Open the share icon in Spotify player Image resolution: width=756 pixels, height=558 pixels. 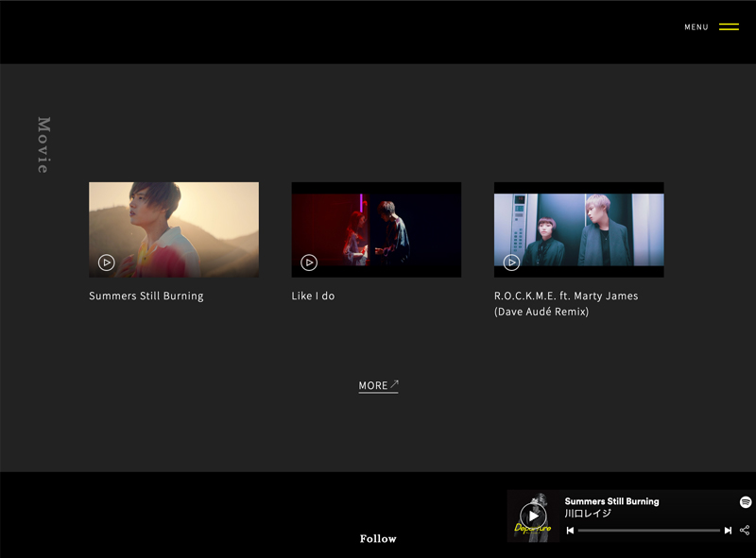(x=745, y=531)
